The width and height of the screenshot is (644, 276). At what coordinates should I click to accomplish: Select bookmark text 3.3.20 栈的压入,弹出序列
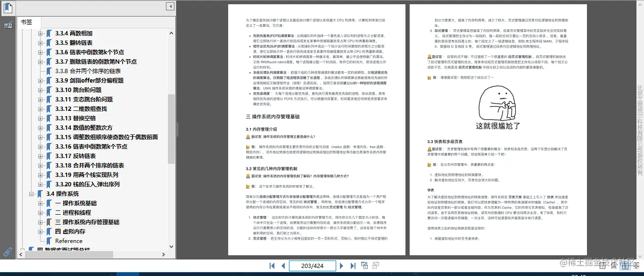point(87,184)
